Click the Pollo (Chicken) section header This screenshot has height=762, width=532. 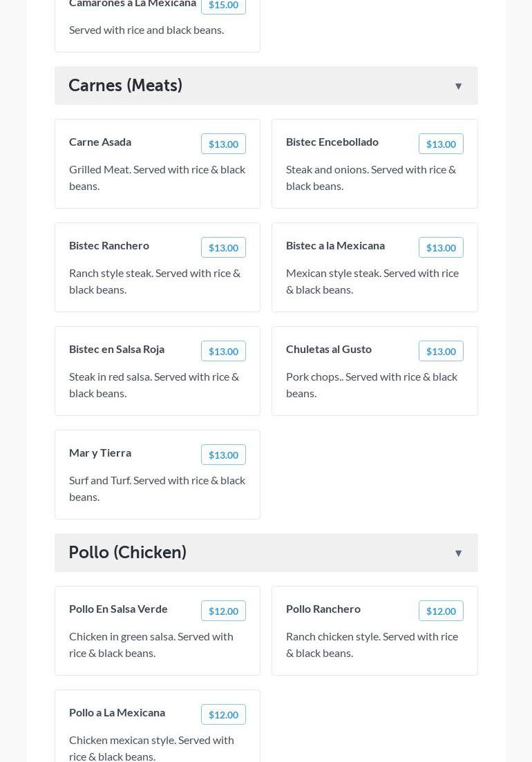click(128, 553)
